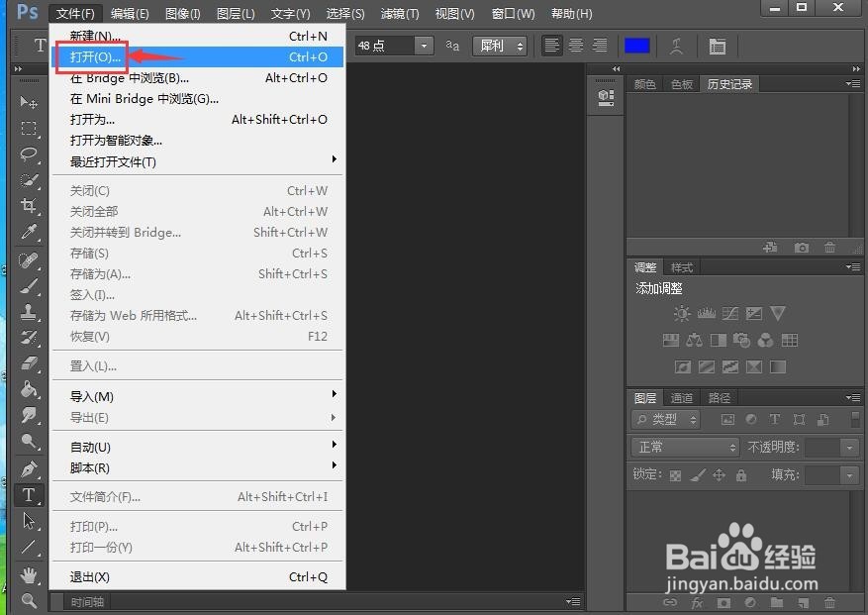The height and width of the screenshot is (615, 868).
Task: Open anti-aliasing 犀利 dropdown
Action: [x=500, y=46]
